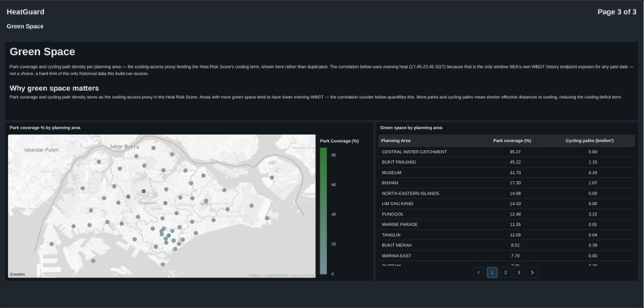Click the 80 tick on the color scale
This screenshot has width=644, height=308.
click(334, 155)
